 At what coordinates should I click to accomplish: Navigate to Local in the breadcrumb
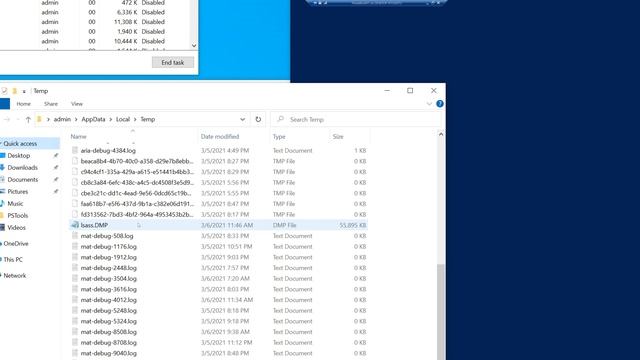pos(123,119)
